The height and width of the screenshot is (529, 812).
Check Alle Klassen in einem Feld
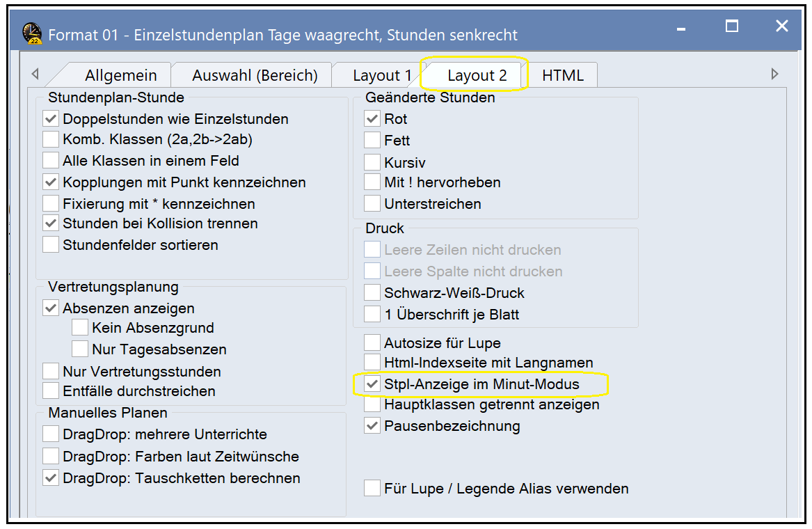[51, 161]
